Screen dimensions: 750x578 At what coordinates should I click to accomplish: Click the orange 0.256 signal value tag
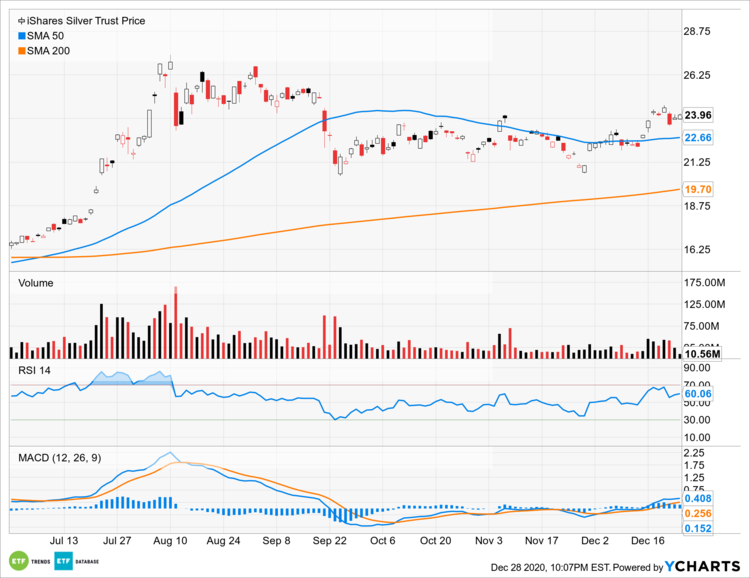[697, 513]
